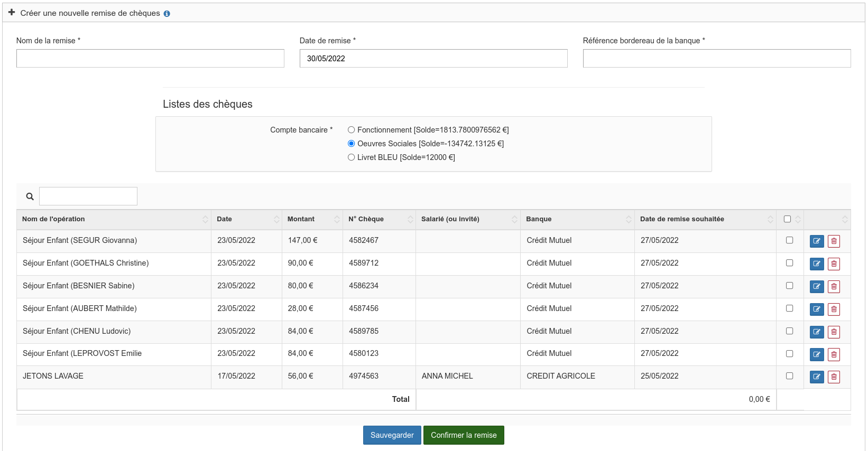Image resolution: width=868 pixels, height=451 pixels.
Task: Choose the Livret BLEU account option
Action: click(351, 157)
